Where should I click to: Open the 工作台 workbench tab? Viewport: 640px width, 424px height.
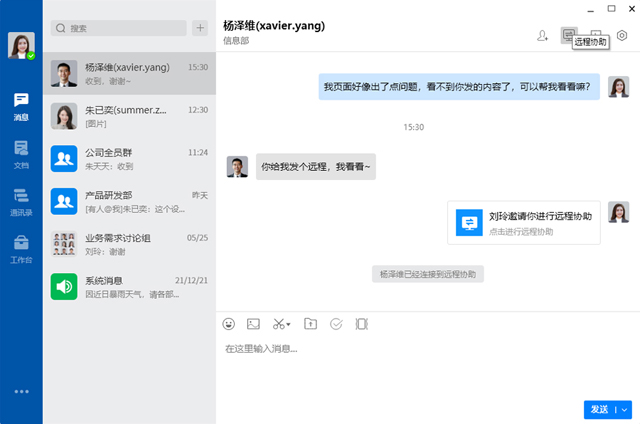21,248
